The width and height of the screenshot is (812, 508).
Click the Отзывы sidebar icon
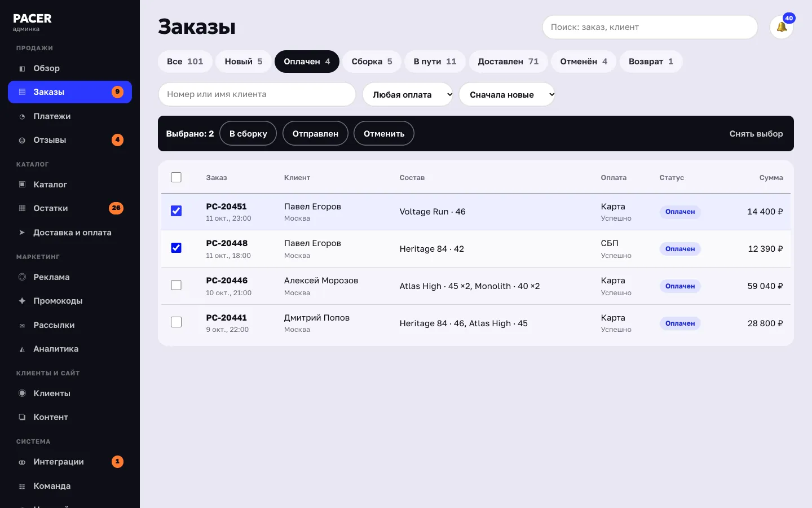pyautogui.click(x=22, y=140)
